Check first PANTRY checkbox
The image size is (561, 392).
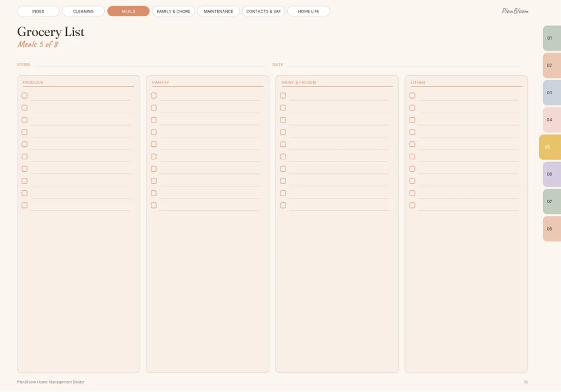pyautogui.click(x=154, y=95)
